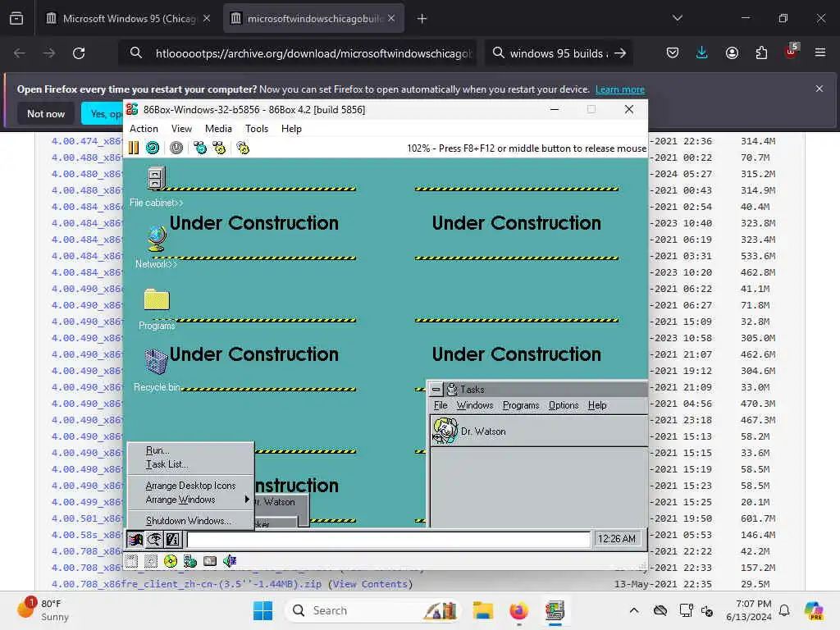Open the Tasks window system menu box
Screen dimensions: 840x630
436,390
